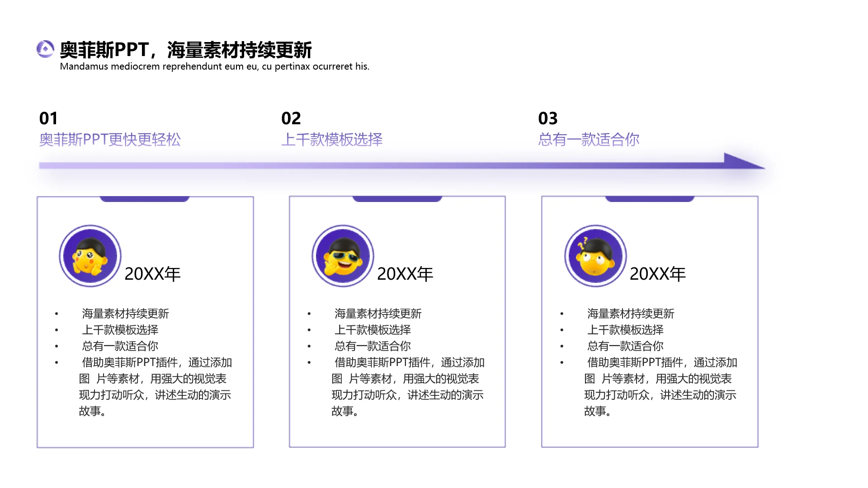Click purple tab atop the third card

650,199
